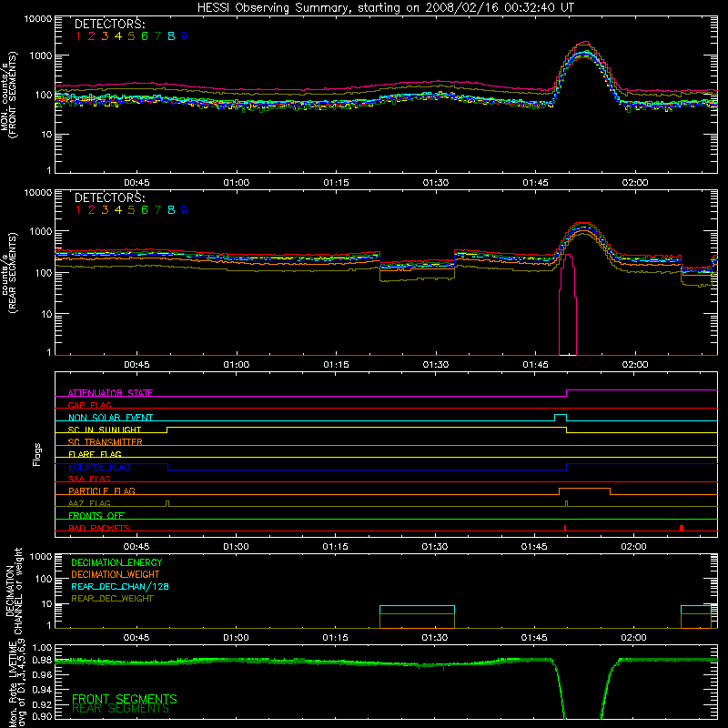This screenshot has width=728, height=728.
Task: Click the REAR SEGMENTS livetime legend label
Action: pos(120,709)
